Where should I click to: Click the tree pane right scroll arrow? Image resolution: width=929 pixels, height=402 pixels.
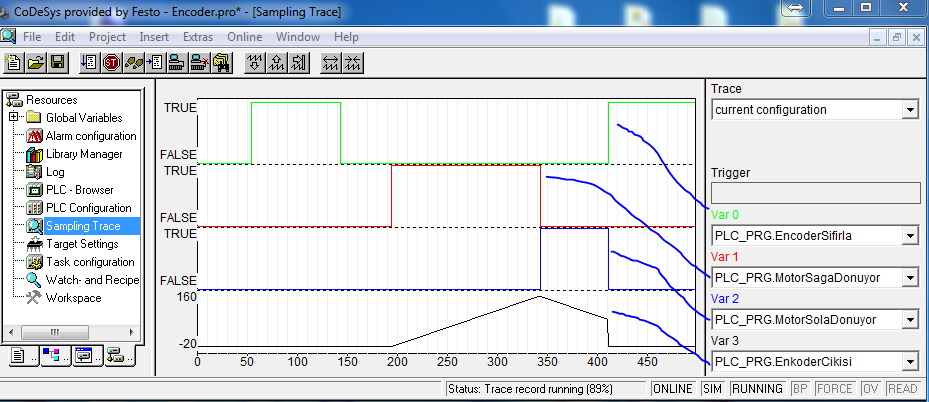point(132,332)
